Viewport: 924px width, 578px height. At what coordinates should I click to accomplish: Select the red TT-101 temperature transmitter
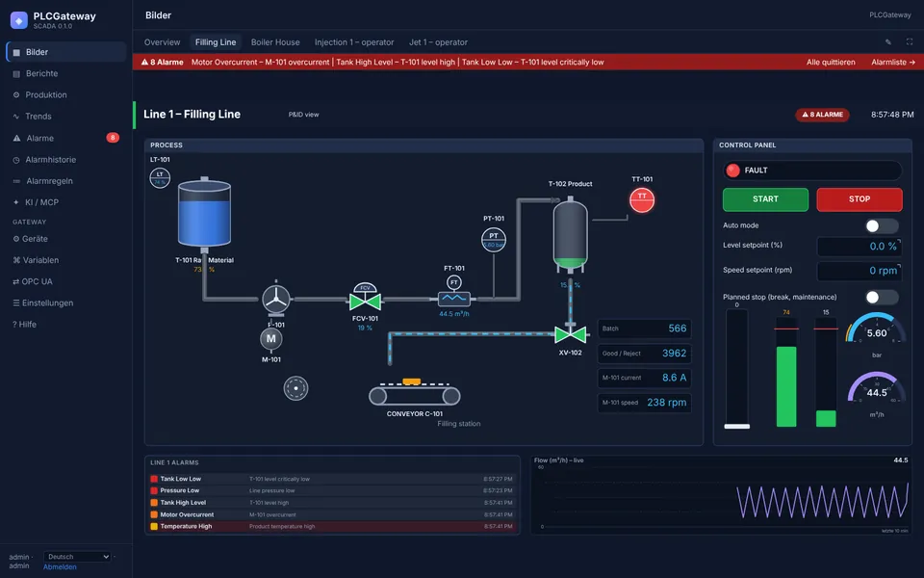pos(642,200)
